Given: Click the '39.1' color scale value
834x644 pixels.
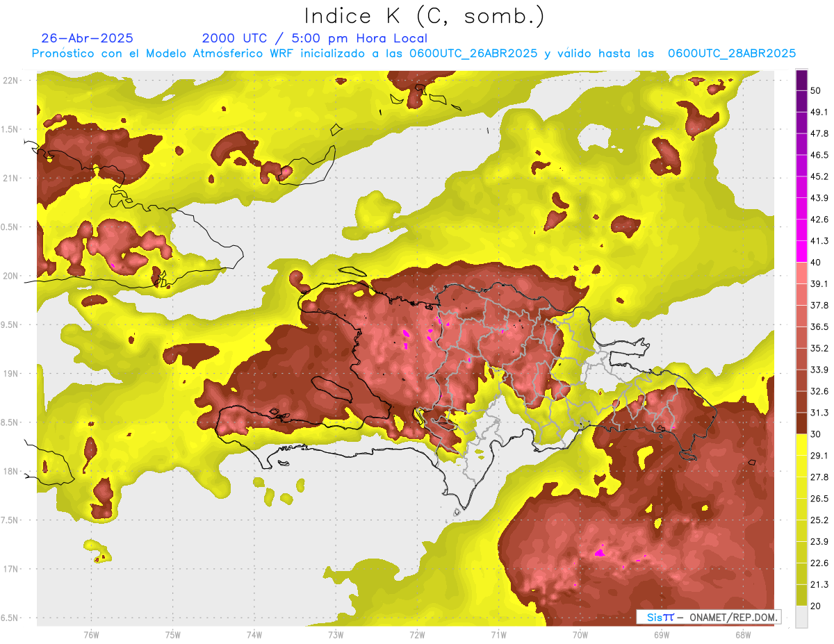Looking at the screenshot, I should (x=819, y=284).
